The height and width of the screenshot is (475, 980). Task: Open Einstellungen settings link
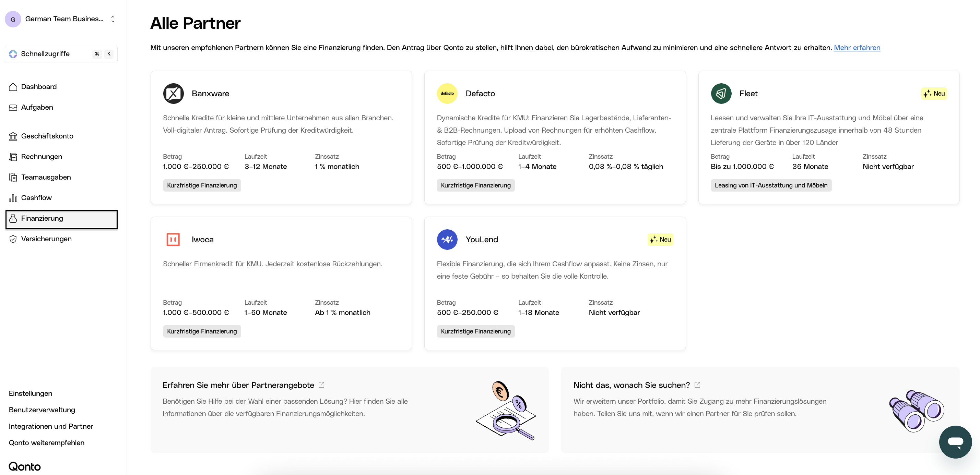(x=31, y=393)
